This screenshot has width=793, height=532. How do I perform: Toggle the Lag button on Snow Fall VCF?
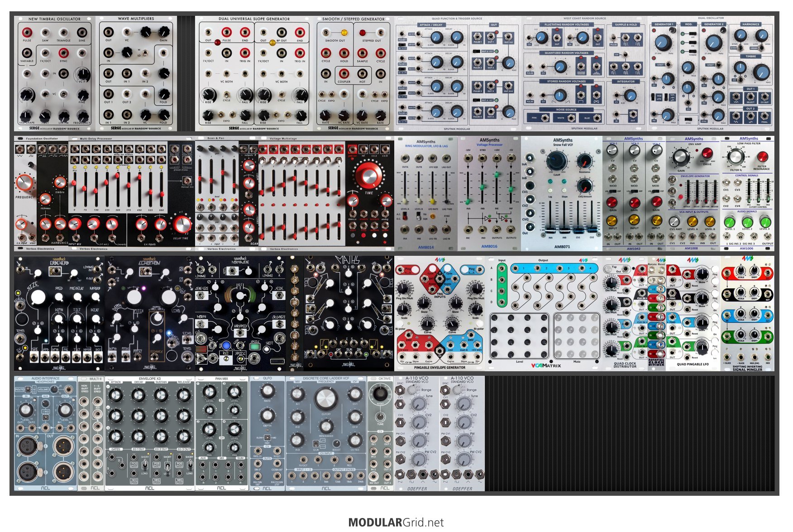click(x=550, y=191)
